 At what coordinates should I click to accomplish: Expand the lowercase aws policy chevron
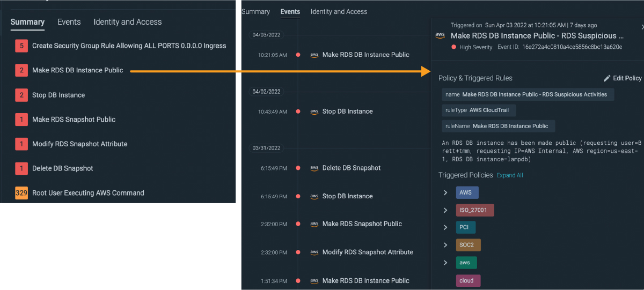click(x=445, y=263)
